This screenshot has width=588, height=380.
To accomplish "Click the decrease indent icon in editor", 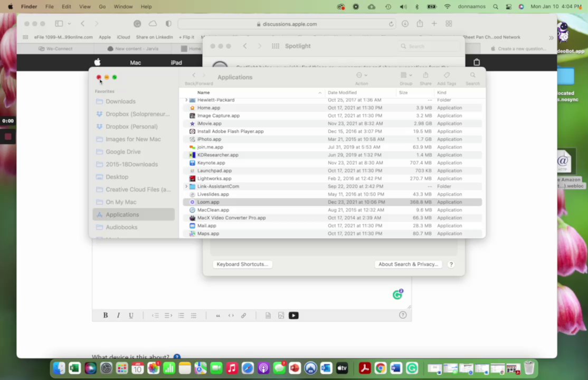I will click(155, 316).
